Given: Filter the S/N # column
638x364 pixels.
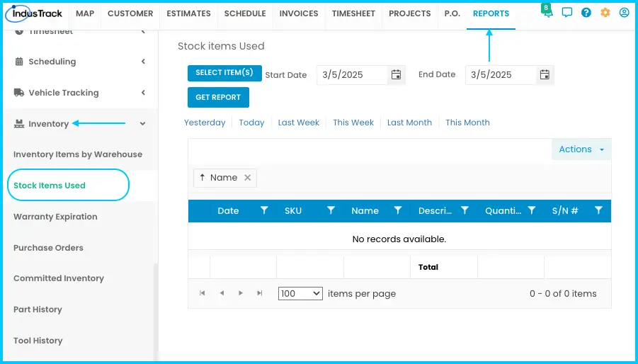Looking at the screenshot, I should 598,210.
